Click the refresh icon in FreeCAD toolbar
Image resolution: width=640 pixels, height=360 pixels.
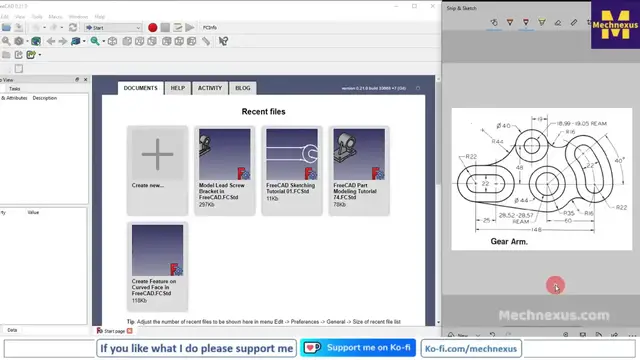(73, 27)
